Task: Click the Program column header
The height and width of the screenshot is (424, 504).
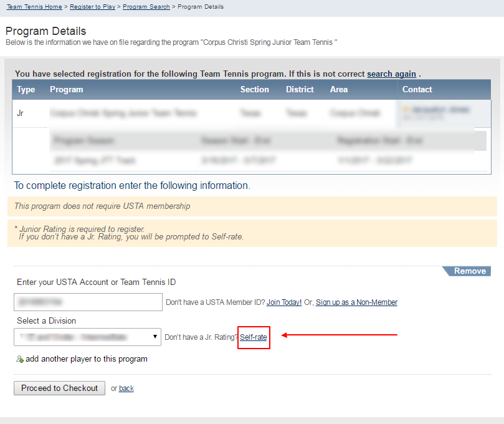Action: [67, 90]
